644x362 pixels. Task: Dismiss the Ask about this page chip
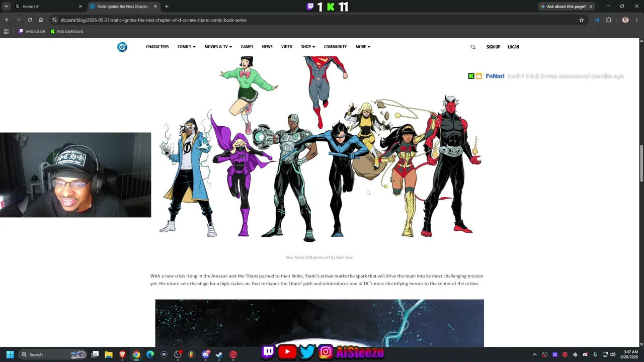pyautogui.click(x=591, y=7)
